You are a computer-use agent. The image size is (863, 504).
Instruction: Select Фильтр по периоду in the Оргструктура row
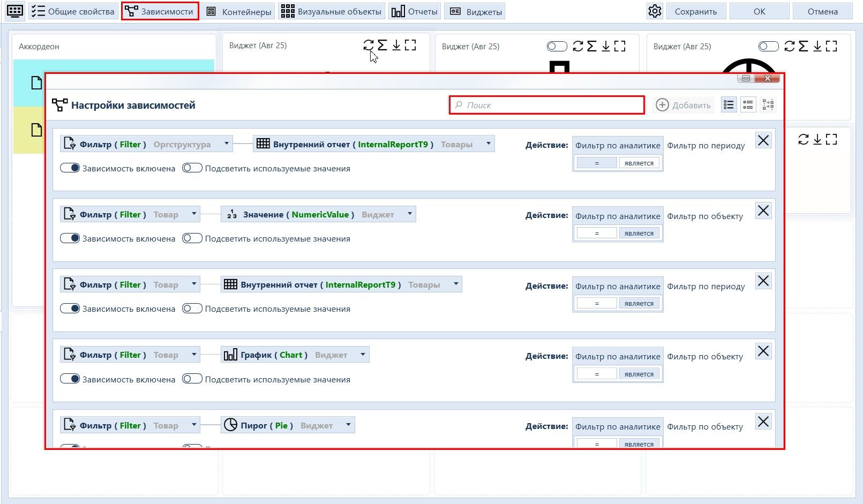[x=706, y=145]
